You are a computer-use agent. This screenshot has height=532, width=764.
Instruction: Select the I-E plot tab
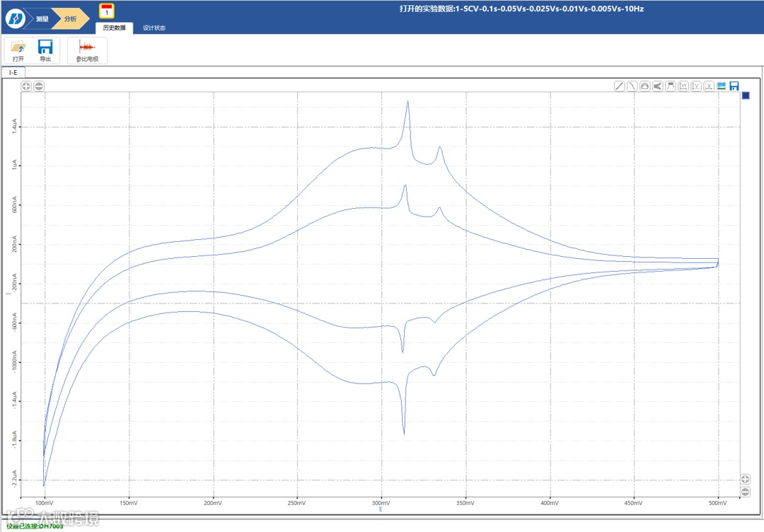(13, 72)
